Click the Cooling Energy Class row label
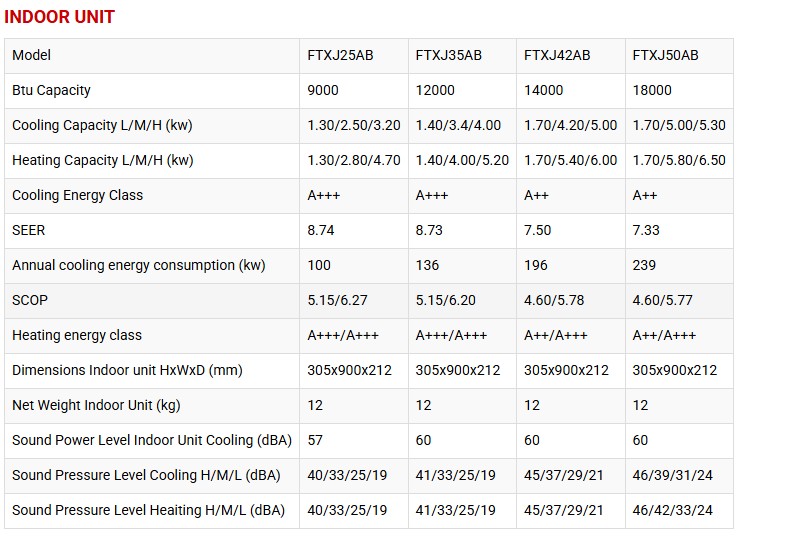The height and width of the screenshot is (537, 788). 77,195
